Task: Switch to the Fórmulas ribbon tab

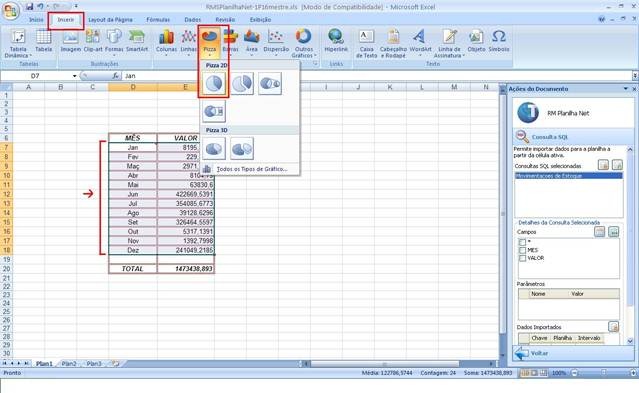Action: [x=158, y=20]
